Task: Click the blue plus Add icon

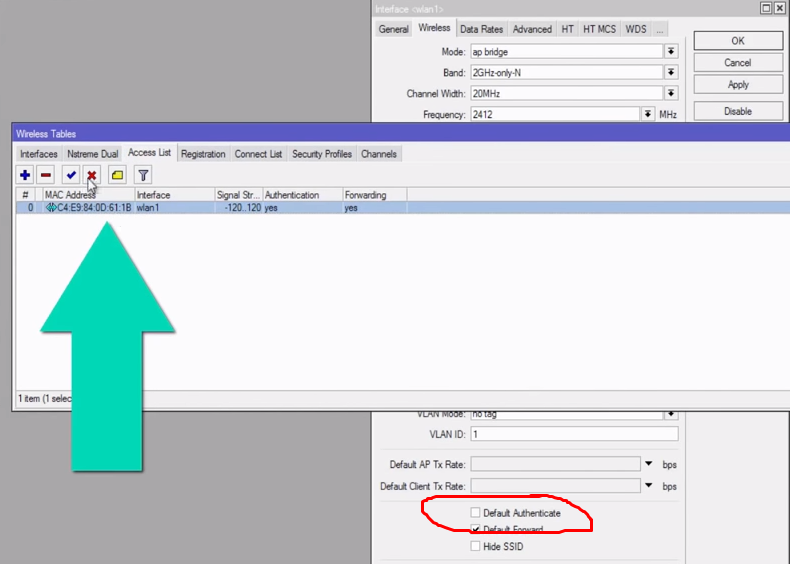Action: point(25,175)
